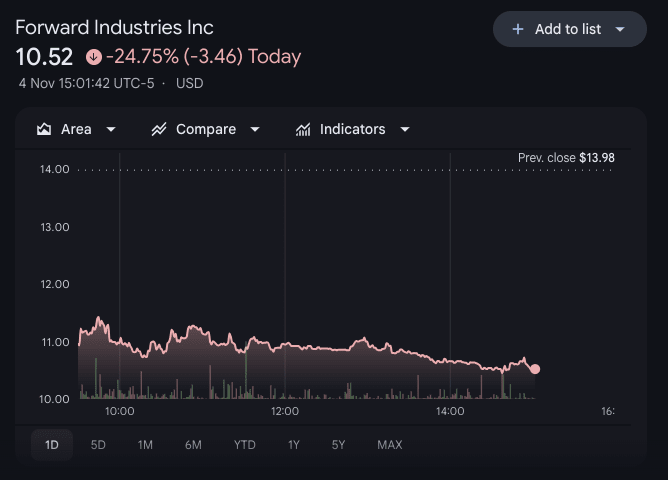Click the current price dot on chart
This screenshot has height=480, width=668.
tap(535, 369)
